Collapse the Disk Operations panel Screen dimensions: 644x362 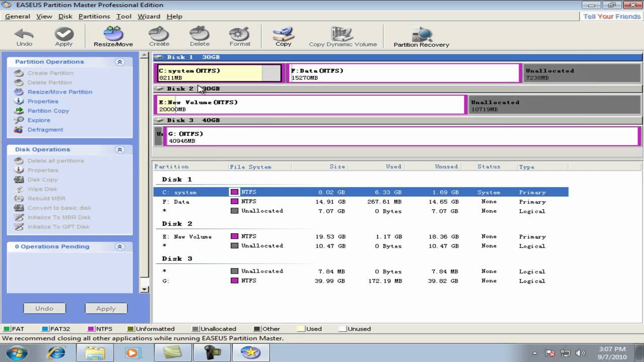click(x=120, y=149)
